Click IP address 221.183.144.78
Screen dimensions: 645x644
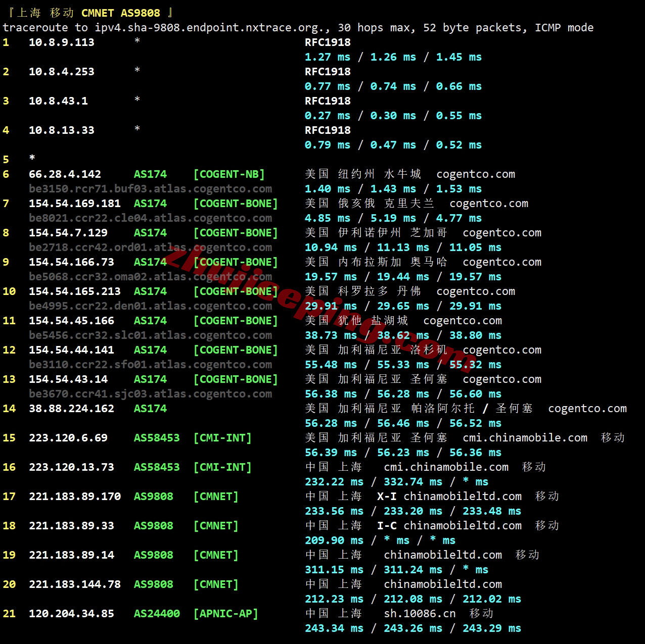pos(75,584)
